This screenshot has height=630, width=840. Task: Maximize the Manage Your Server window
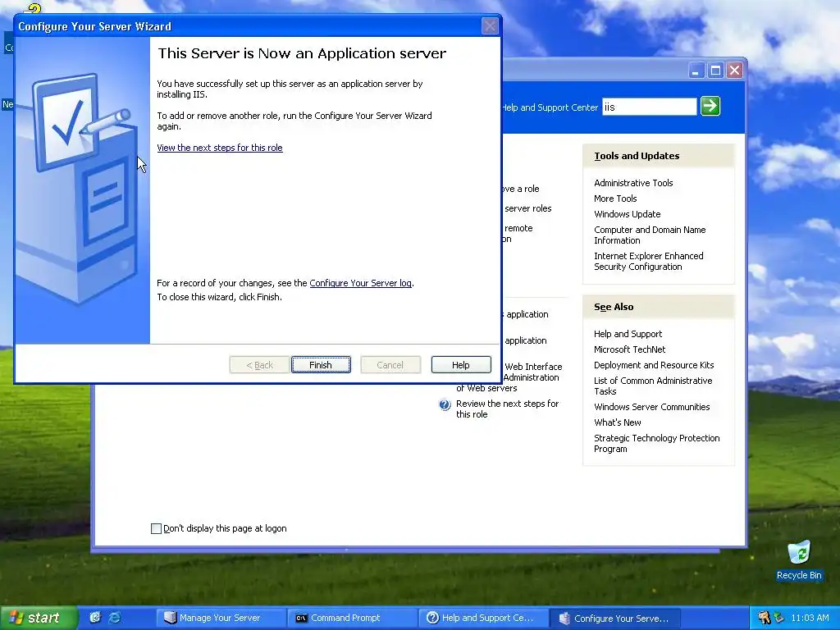click(x=715, y=71)
